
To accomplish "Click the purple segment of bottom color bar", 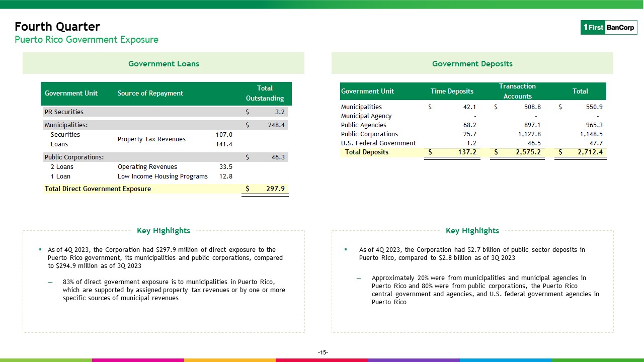I will click(414, 360).
